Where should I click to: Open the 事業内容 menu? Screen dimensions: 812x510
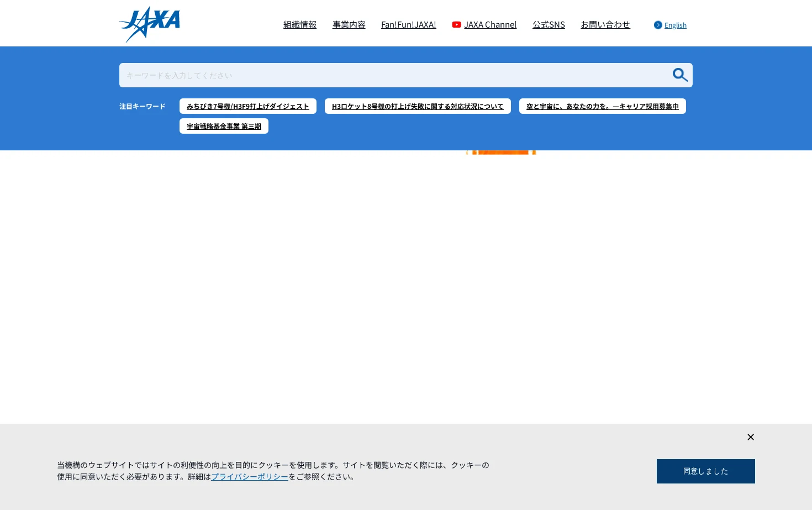(x=349, y=24)
